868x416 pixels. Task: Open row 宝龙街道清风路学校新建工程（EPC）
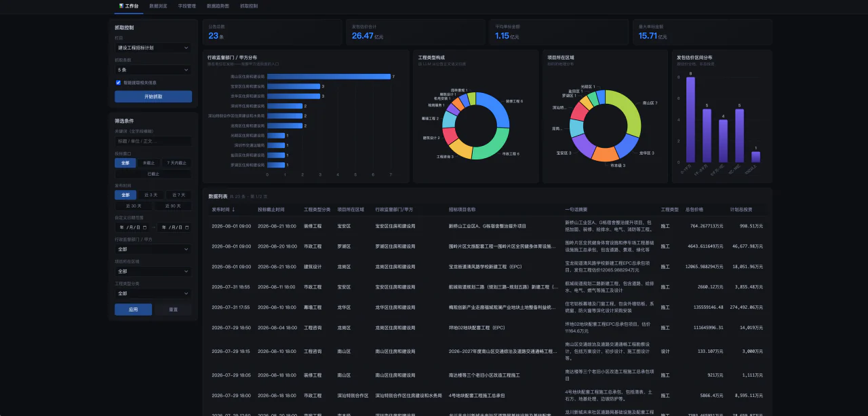point(487,267)
